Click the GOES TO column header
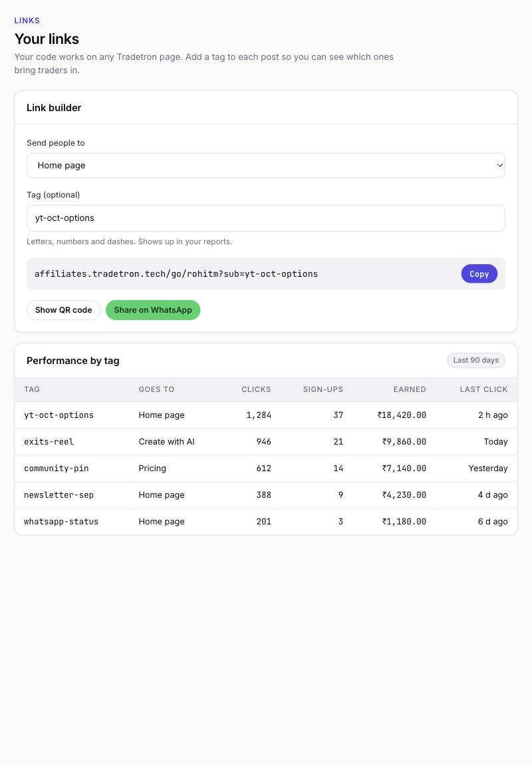 pyautogui.click(x=156, y=389)
